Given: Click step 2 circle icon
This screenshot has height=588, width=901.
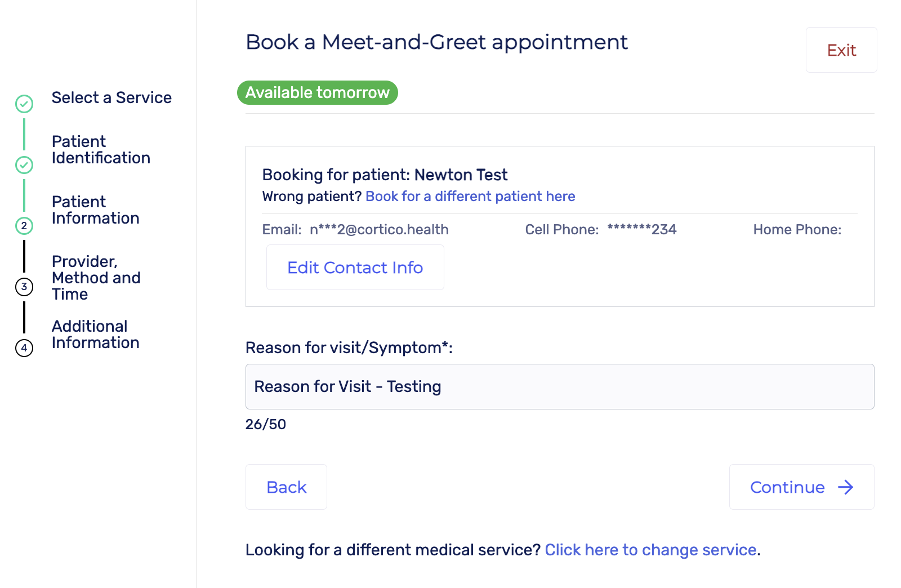Looking at the screenshot, I should pyautogui.click(x=24, y=226).
